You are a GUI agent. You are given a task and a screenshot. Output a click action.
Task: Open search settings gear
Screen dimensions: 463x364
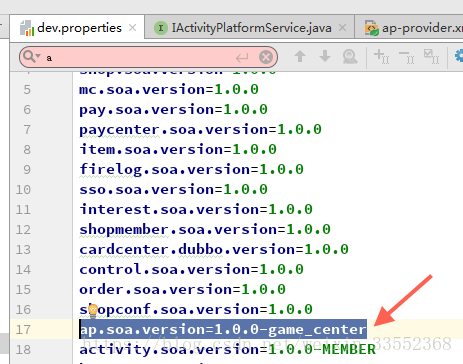pyautogui.click(x=459, y=56)
